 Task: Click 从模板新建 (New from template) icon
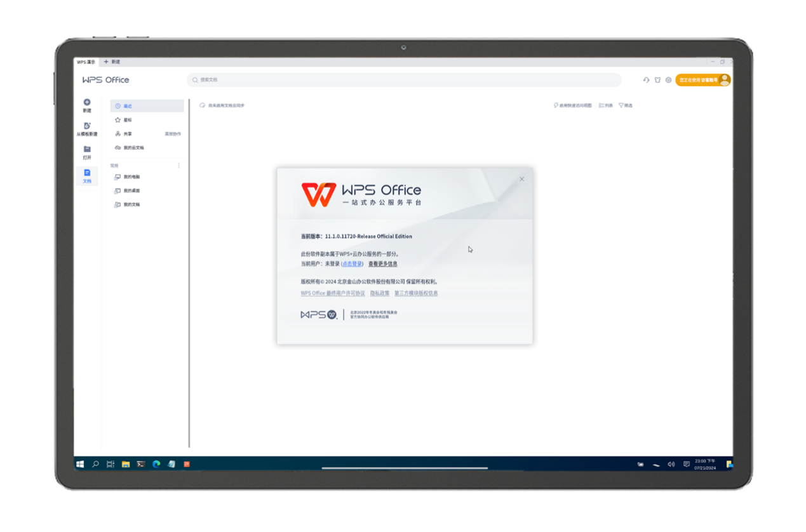point(87,126)
